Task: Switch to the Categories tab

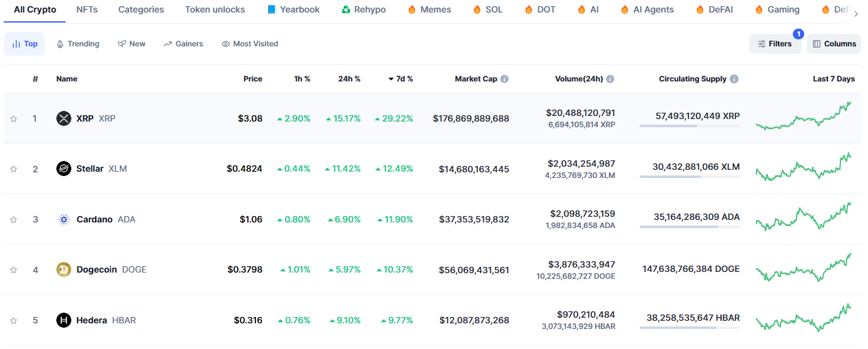Action: [141, 10]
